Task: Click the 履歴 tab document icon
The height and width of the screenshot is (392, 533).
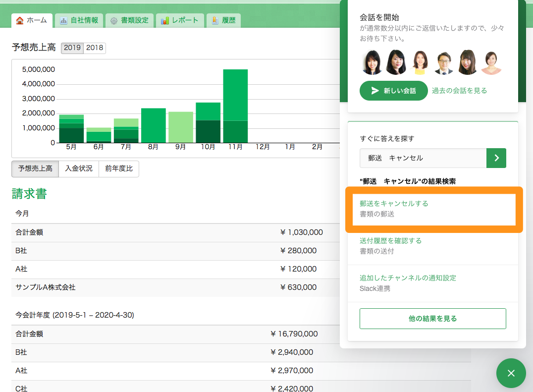Action: pos(215,20)
